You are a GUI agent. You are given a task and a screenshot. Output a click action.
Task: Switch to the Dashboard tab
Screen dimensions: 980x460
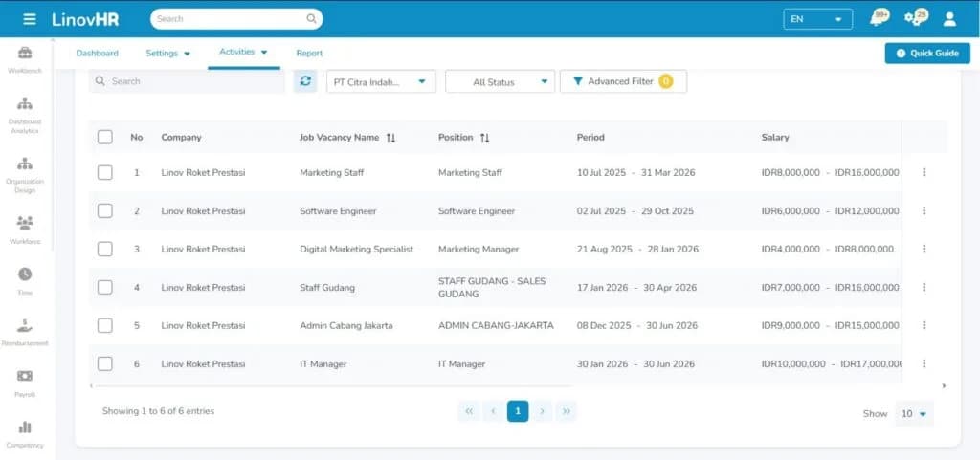[x=97, y=53]
